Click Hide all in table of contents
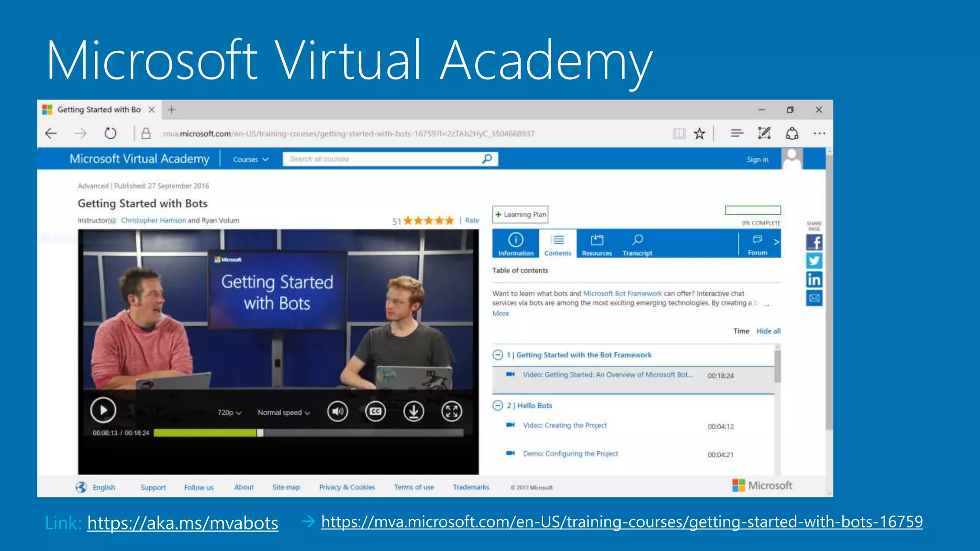Image resolution: width=980 pixels, height=551 pixels. click(x=768, y=331)
